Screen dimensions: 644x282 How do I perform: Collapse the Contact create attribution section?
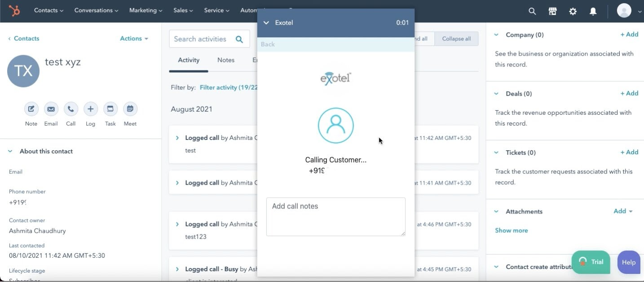pyautogui.click(x=496, y=267)
